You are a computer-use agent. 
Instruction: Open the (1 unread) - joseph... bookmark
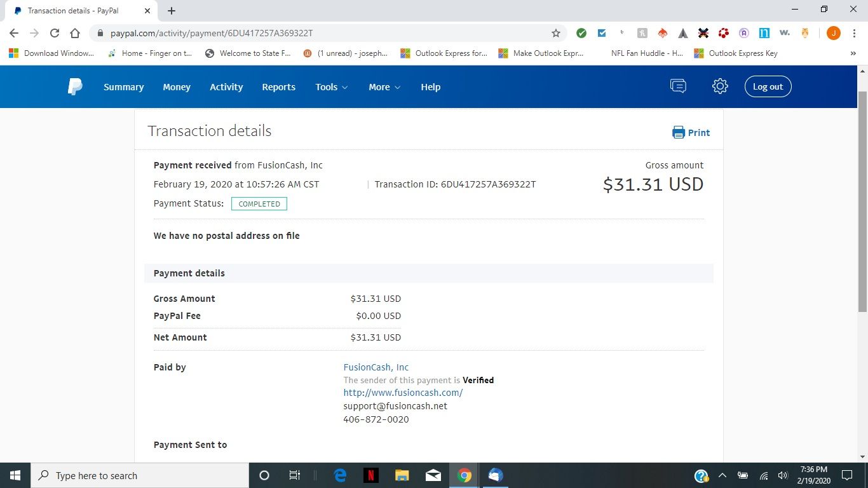click(x=345, y=53)
